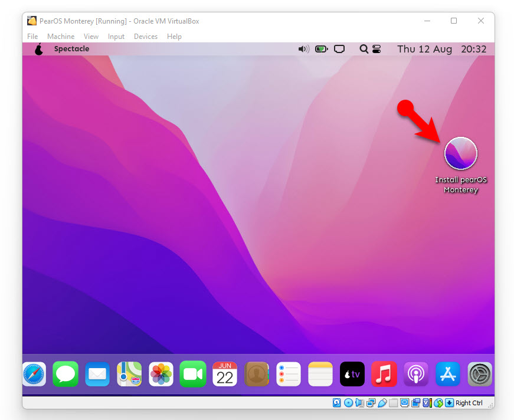This screenshot has height=420, width=514.
Task: Launch Reminders from the dock
Action: [x=289, y=374]
